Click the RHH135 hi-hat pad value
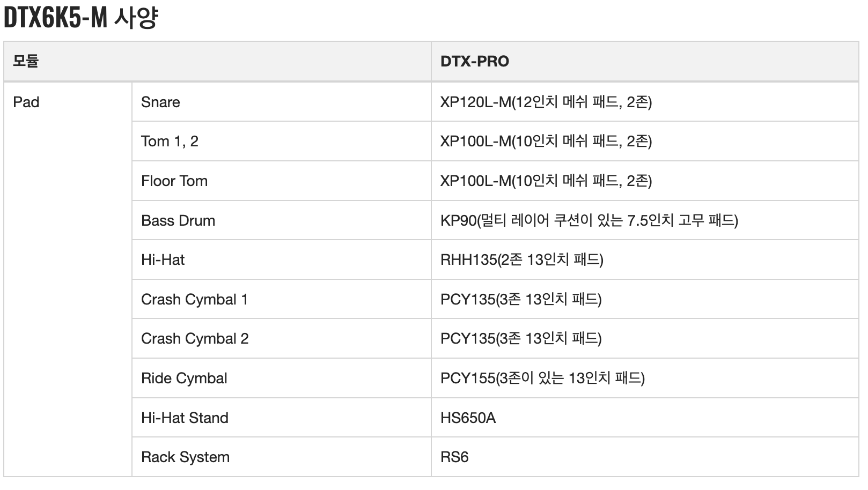This screenshot has width=868, height=490. 521,260
